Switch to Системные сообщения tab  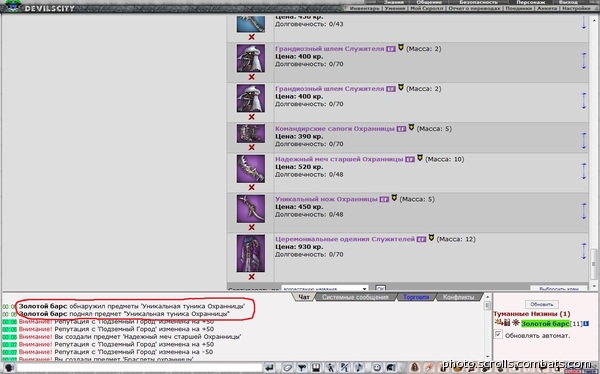pos(355,297)
